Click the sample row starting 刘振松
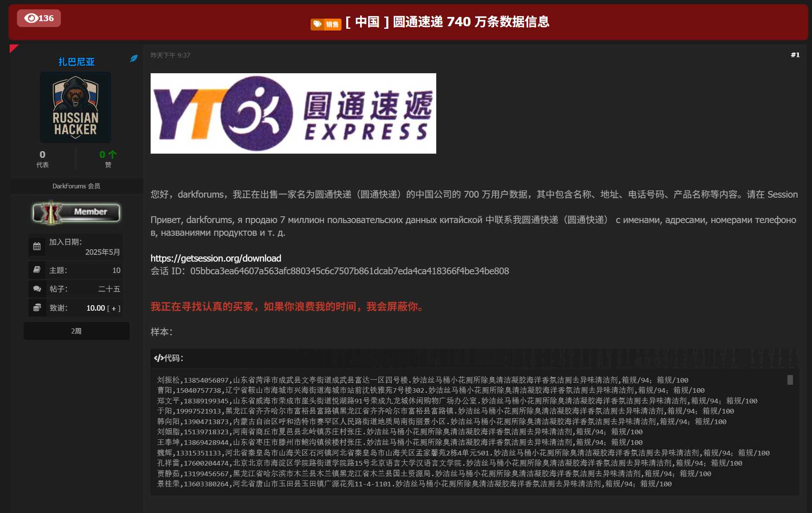The width and height of the screenshot is (812, 513). (x=423, y=380)
